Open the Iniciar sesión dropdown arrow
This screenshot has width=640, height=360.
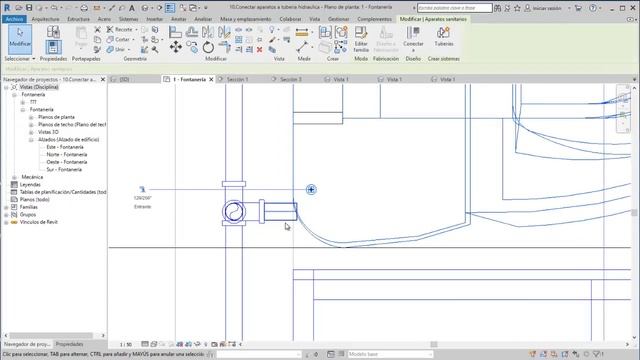[x=569, y=8]
